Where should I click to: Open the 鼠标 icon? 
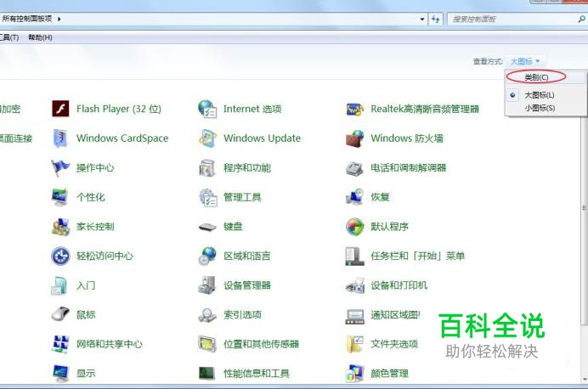pyautogui.click(x=60, y=314)
